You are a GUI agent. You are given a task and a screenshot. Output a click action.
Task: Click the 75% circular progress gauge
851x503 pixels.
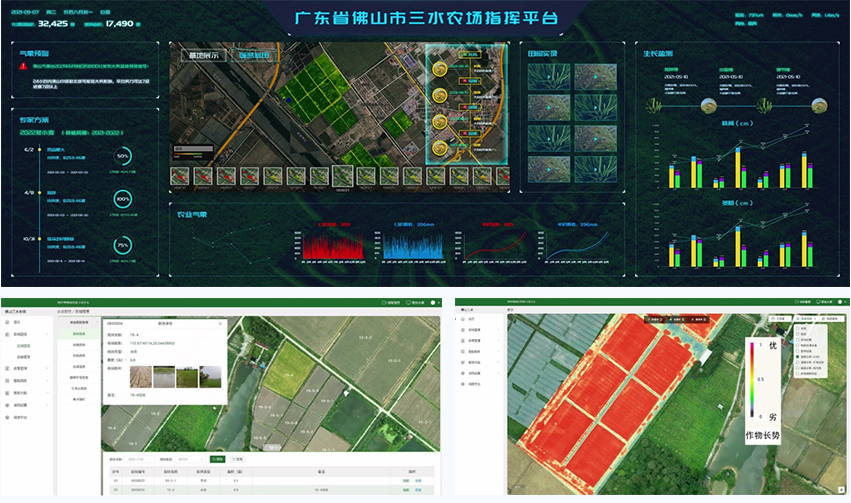(123, 245)
